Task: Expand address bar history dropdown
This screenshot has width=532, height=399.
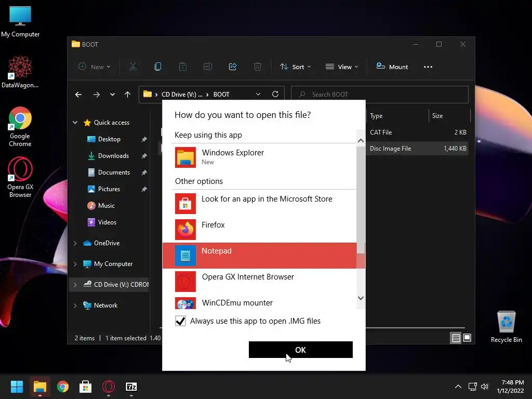Action: point(258,95)
